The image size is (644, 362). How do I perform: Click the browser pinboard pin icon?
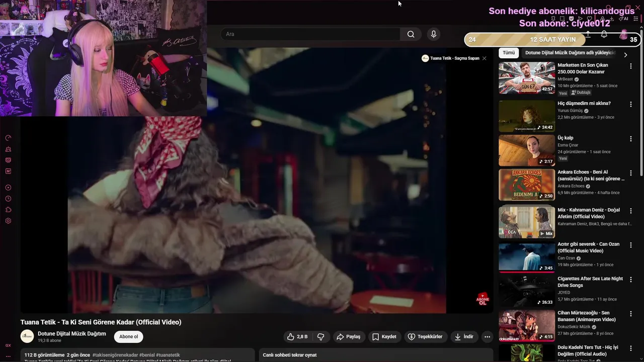coord(553,18)
